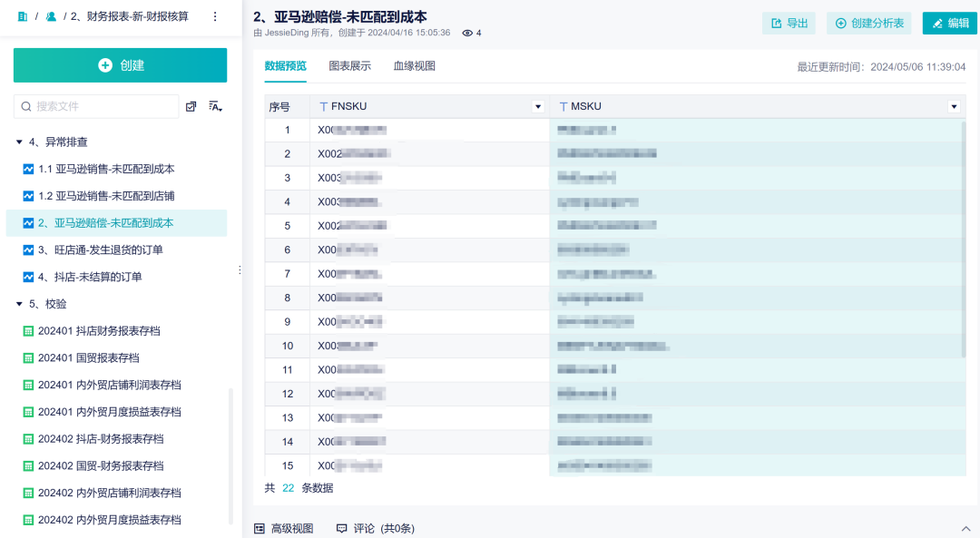Click row number 1 cell

[x=288, y=130]
